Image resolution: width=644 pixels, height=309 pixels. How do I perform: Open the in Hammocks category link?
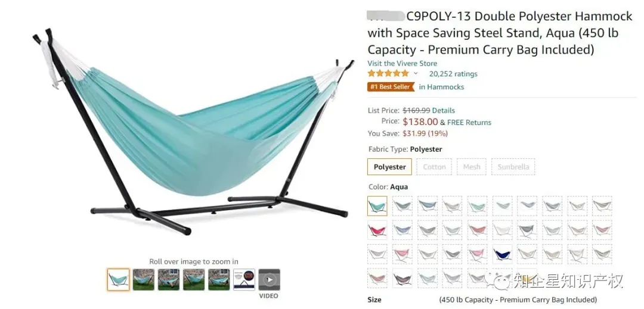(441, 87)
